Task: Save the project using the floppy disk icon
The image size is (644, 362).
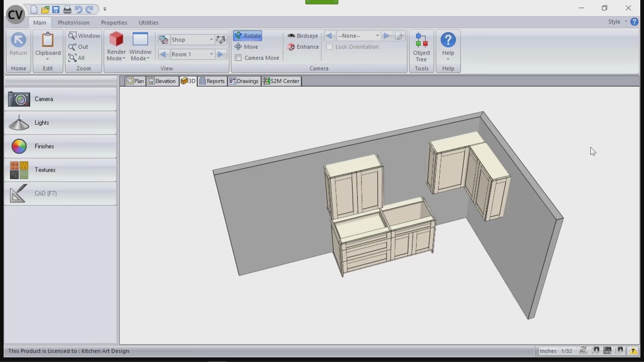Action: point(56,9)
